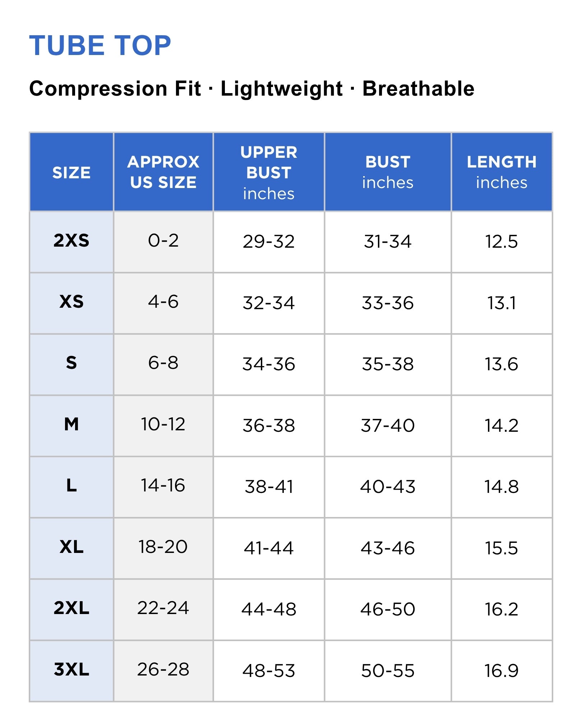The width and height of the screenshot is (582, 728).
Task: Select the M size label
Action: tap(71, 424)
